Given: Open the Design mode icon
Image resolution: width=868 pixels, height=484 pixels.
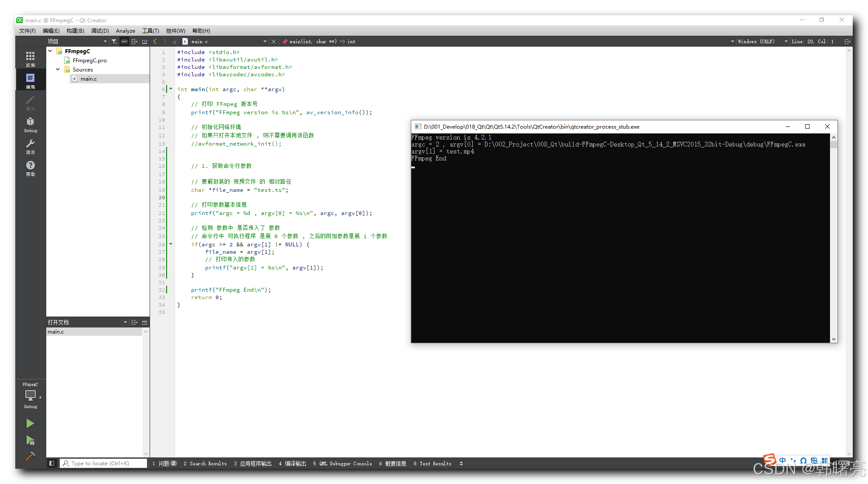Looking at the screenshot, I should (30, 102).
